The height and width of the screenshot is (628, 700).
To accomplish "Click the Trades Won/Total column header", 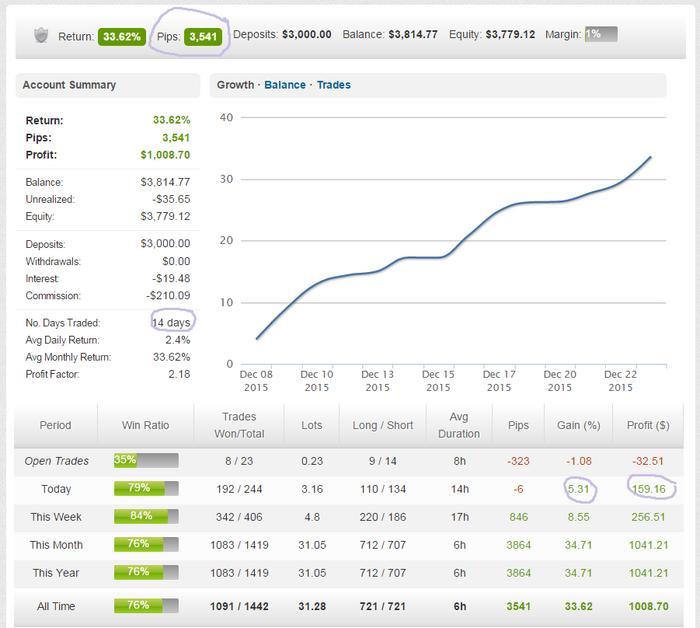I will pos(239,425).
